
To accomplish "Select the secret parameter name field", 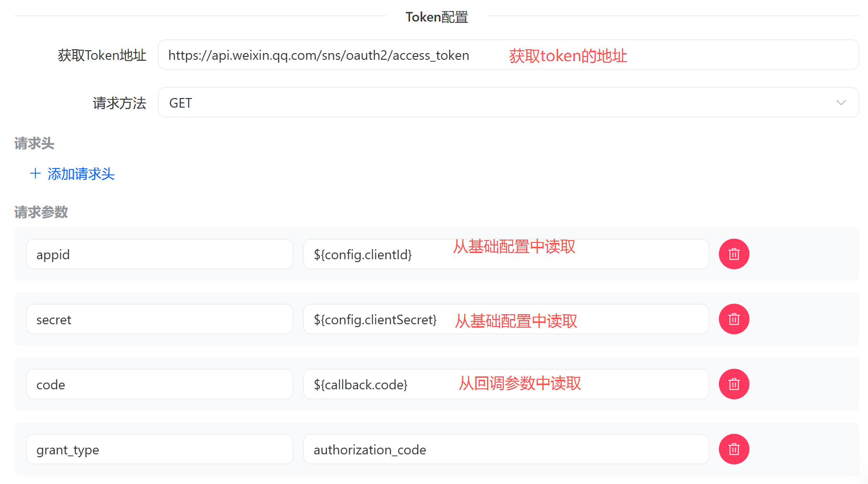I will coord(159,319).
